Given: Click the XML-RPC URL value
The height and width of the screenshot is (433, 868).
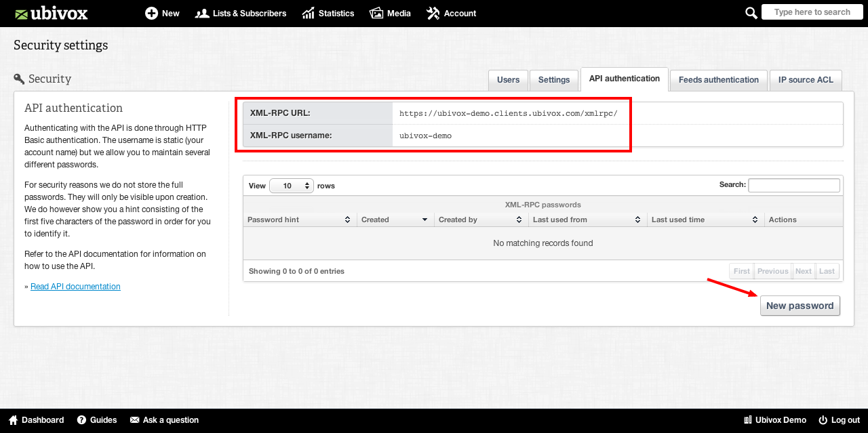Looking at the screenshot, I should click(509, 113).
